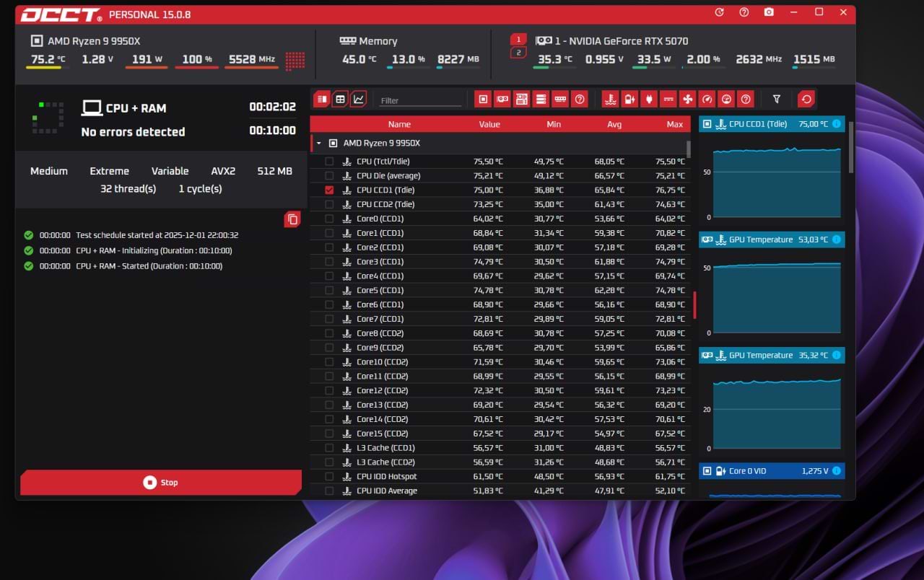Collapse the AMD Ryzen 9 9950X group
The image size is (924, 580).
[319, 144]
